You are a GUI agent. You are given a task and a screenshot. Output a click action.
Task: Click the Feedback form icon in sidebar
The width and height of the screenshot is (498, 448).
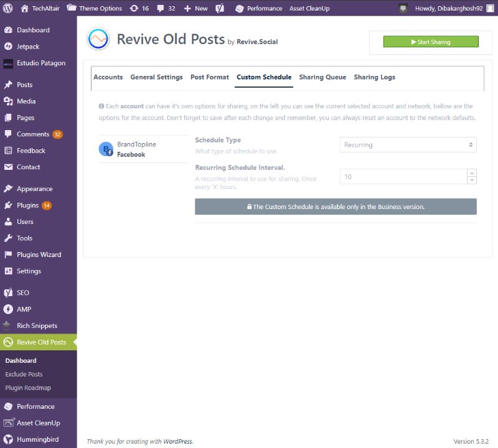point(8,151)
